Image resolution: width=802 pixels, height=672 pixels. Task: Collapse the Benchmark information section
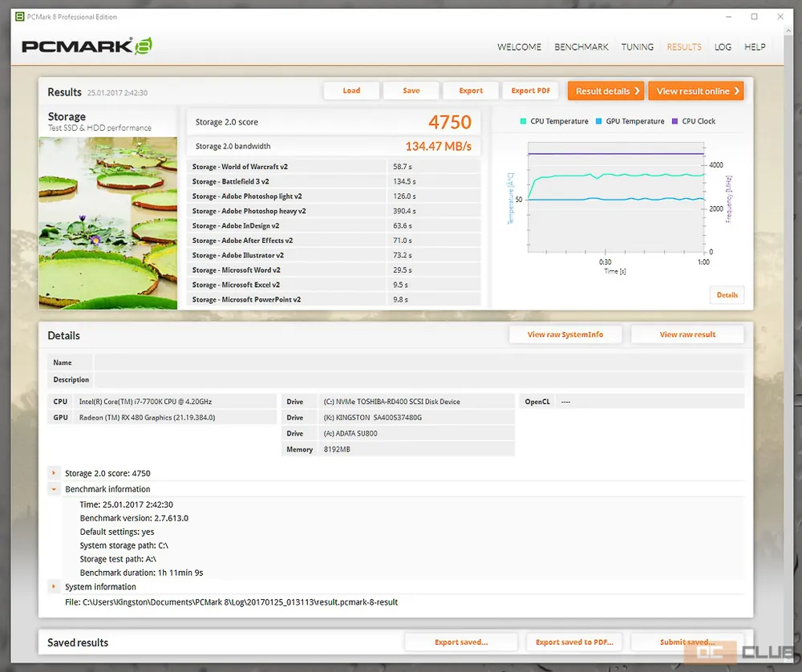[x=54, y=489]
